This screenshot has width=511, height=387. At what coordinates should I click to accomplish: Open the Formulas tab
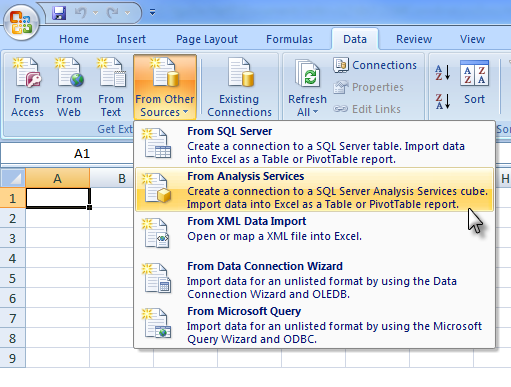point(289,39)
